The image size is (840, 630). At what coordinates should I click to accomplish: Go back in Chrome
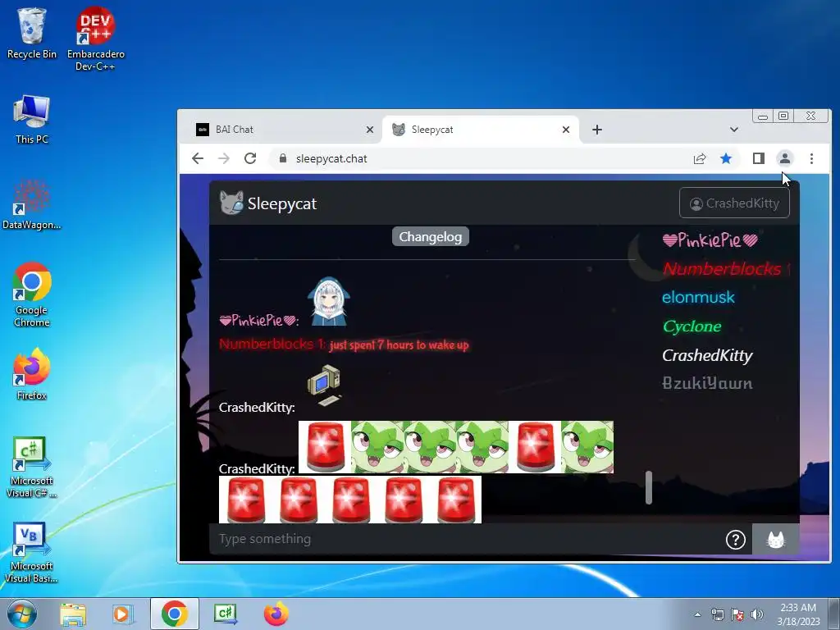coord(198,158)
